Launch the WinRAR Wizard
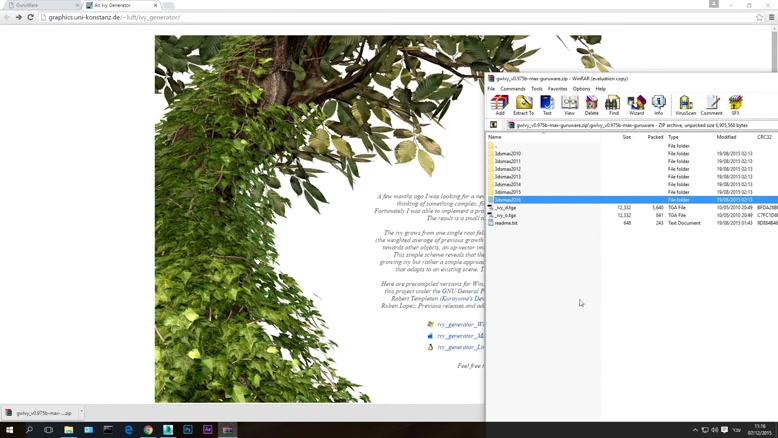 636,105
